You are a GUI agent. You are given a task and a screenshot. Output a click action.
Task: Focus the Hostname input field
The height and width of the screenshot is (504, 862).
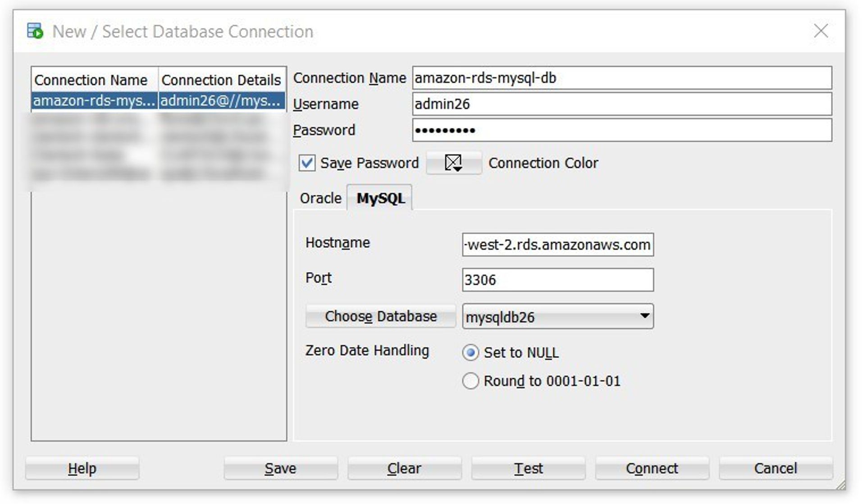(558, 245)
